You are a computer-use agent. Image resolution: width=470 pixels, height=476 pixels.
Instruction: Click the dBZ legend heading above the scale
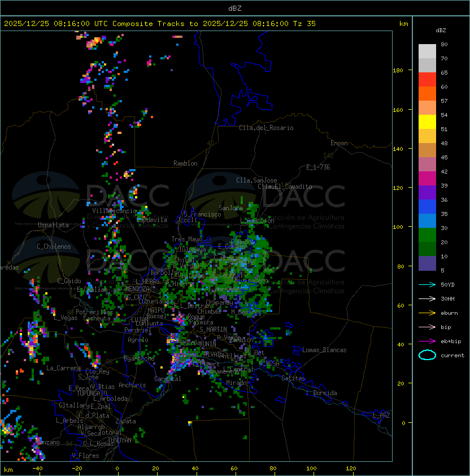(x=441, y=31)
